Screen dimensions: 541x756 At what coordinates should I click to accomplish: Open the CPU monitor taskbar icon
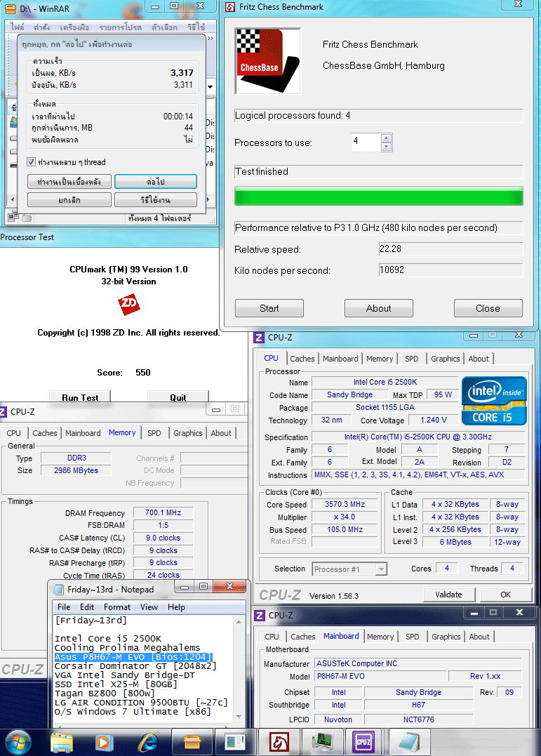[x=321, y=743]
